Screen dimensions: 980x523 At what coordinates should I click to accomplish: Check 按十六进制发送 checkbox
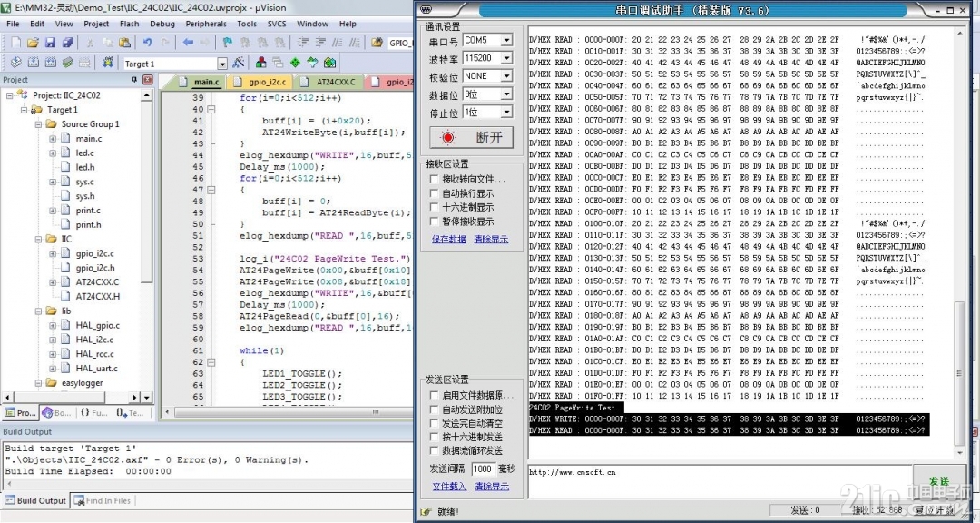[434, 437]
